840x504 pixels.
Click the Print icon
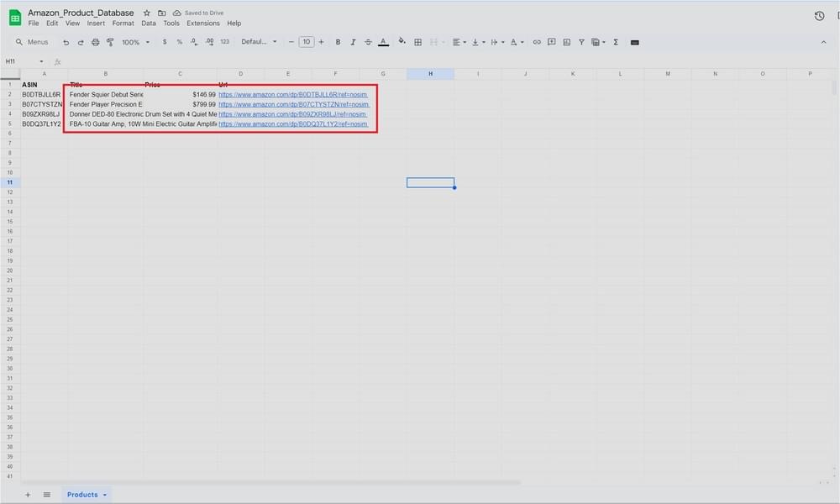[96, 41]
